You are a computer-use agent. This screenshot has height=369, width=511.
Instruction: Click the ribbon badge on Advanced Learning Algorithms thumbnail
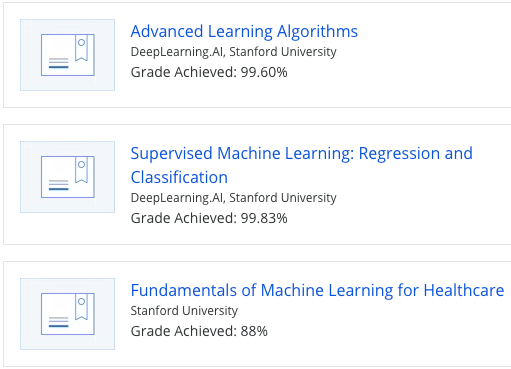click(81, 48)
